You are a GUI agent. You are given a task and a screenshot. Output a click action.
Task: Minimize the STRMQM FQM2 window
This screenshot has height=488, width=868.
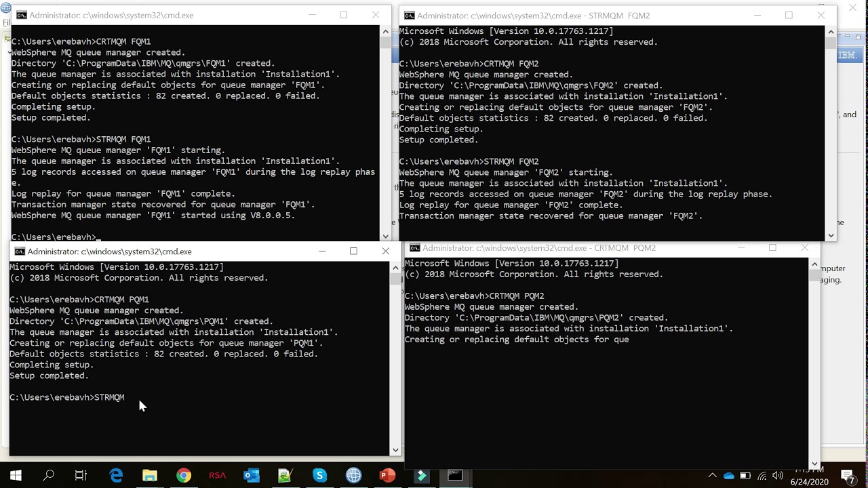(757, 15)
